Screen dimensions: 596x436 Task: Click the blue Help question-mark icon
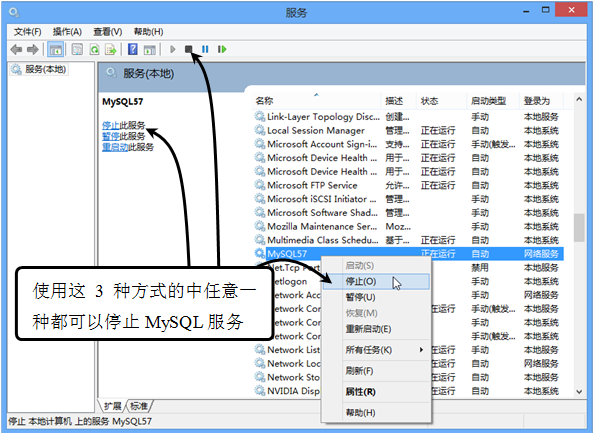pyautogui.click(x=133, y=49)
